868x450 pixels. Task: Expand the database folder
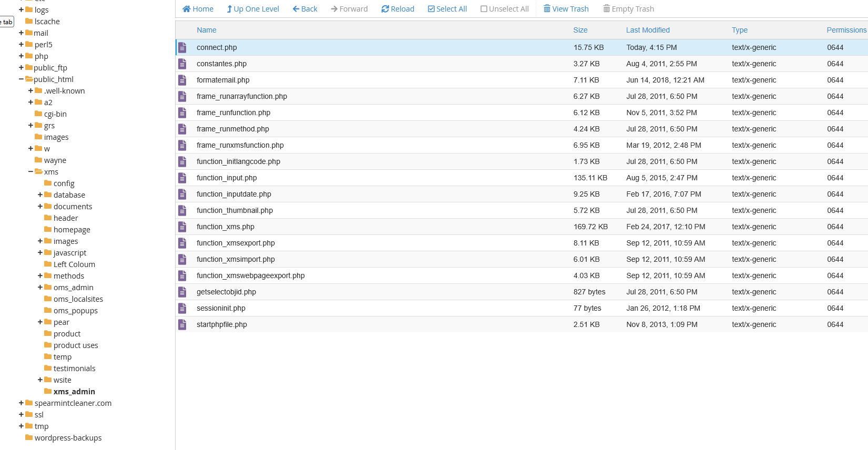40,195
